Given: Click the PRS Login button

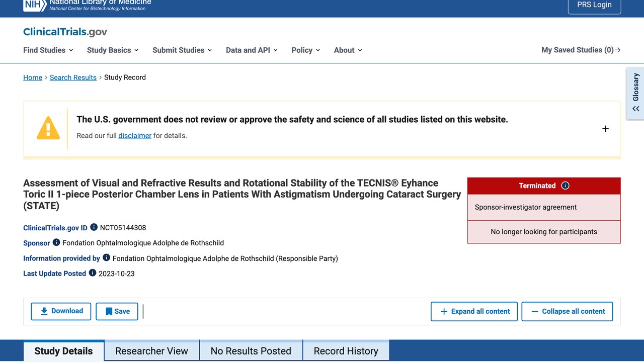Looking at the screenshot, I should [595, 5].
